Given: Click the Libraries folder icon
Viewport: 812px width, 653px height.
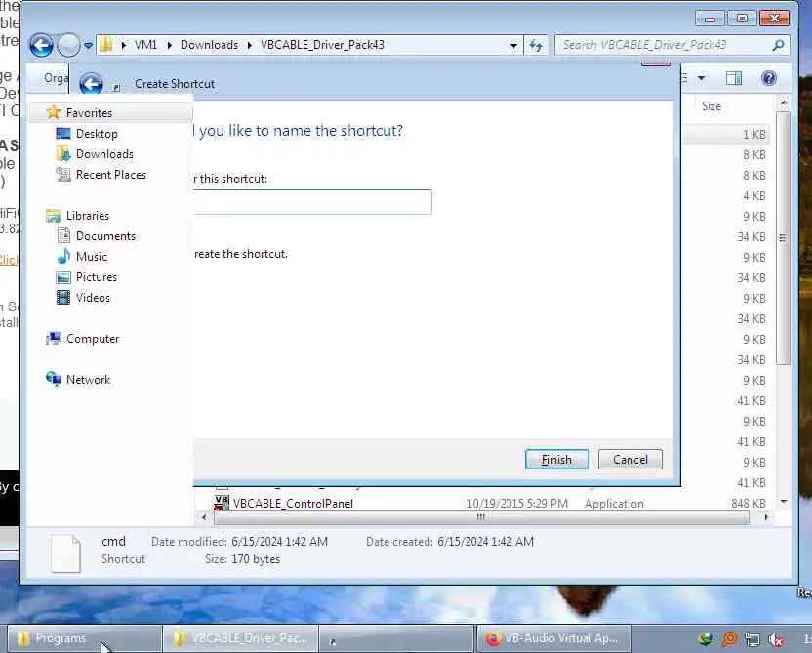Looking at the screenshot, I should [x=54, y=216].
